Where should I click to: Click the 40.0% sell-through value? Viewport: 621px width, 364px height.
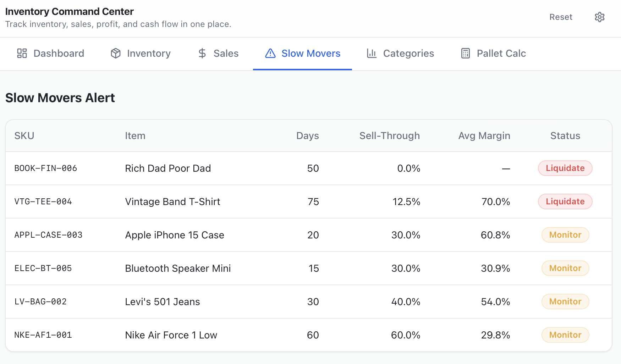click(x=406, y=302)
